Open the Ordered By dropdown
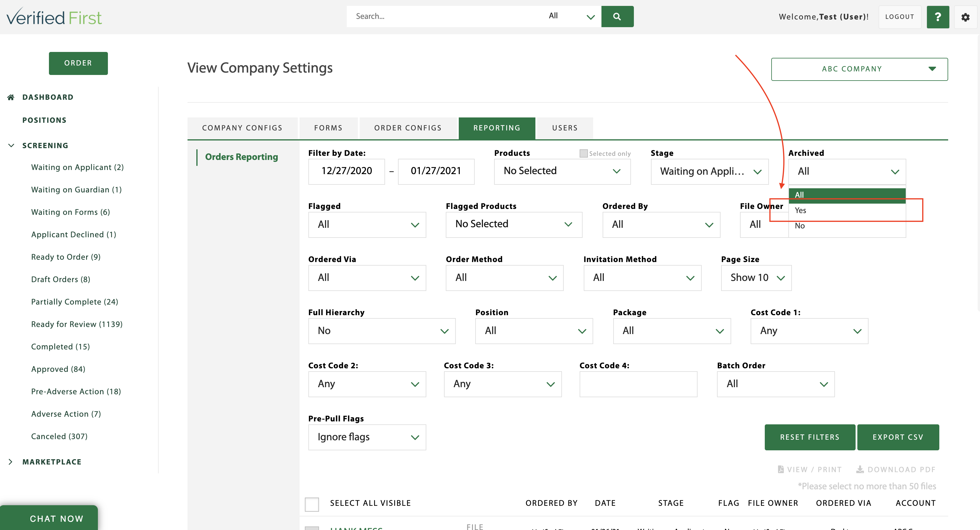 click(x=661, y=225)
